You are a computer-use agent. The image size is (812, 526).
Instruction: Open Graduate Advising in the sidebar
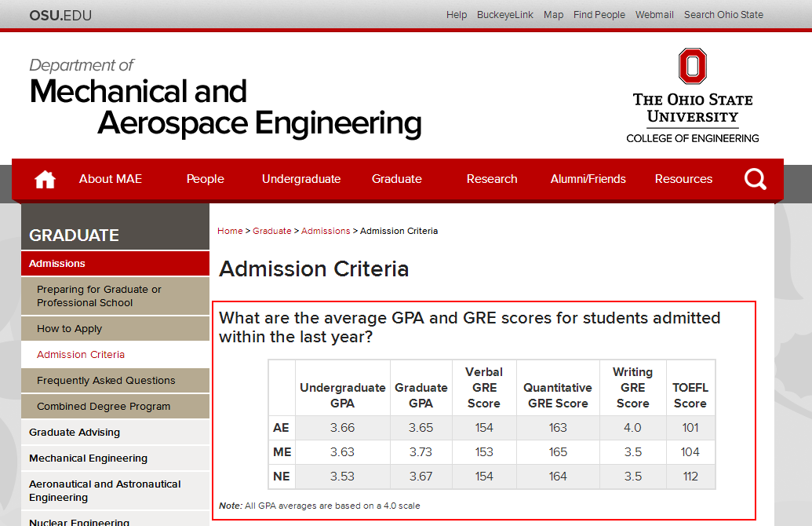(115, 433)
